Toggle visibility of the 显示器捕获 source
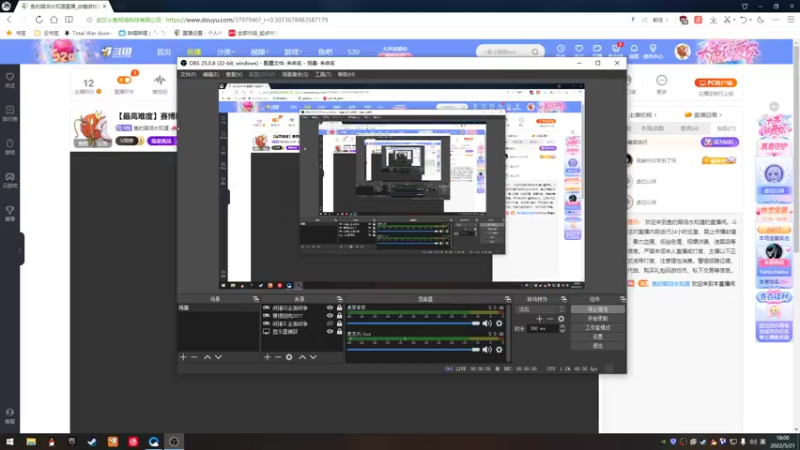The height and width of the screenshot is (450, 800). 330,332
